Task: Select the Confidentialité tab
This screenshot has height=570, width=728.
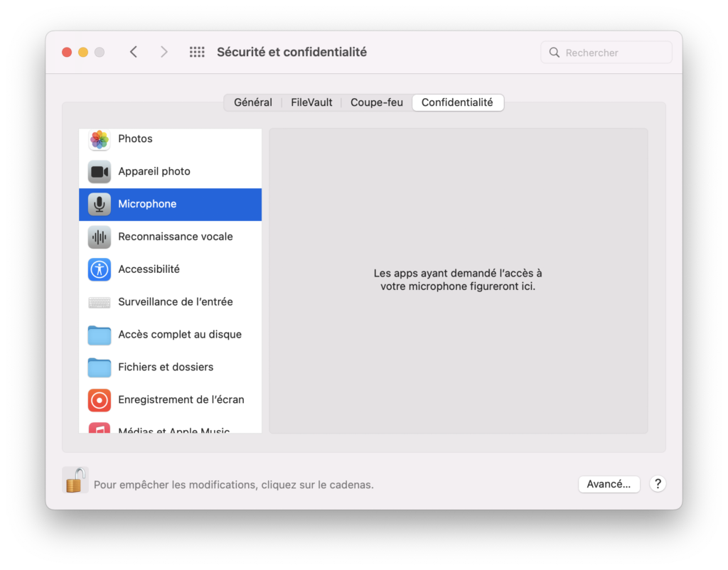Action: coord(457,102)
